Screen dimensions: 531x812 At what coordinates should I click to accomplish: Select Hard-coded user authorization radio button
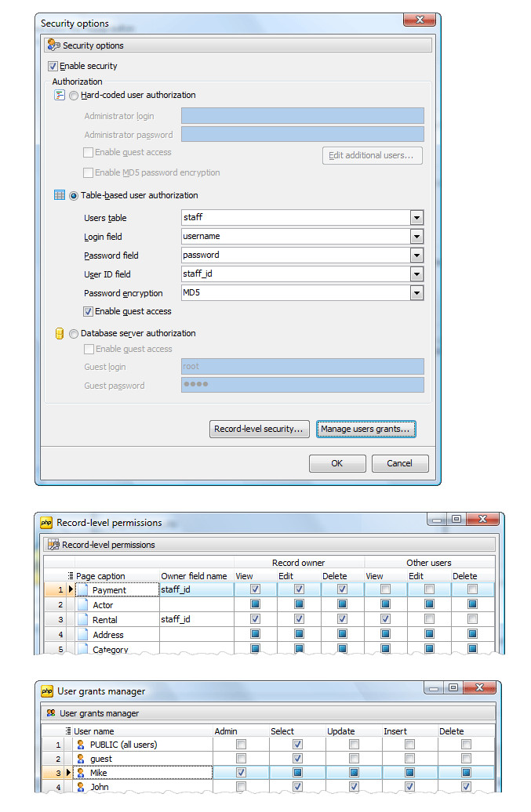coord(74,96)
